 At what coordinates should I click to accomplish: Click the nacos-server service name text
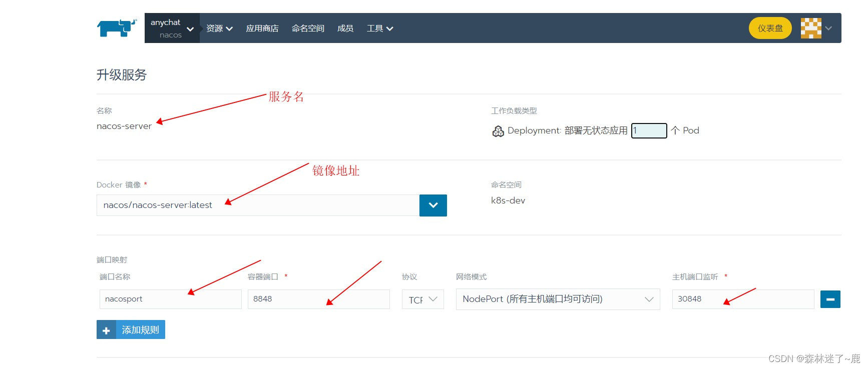tap(124, 126)
